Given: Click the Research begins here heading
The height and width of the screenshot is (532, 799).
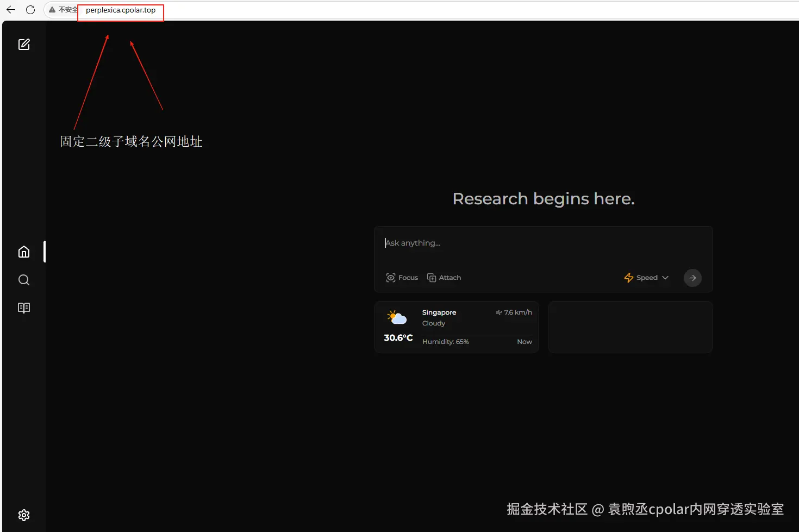Looking at the screenshot, I should tap(544, 199).
